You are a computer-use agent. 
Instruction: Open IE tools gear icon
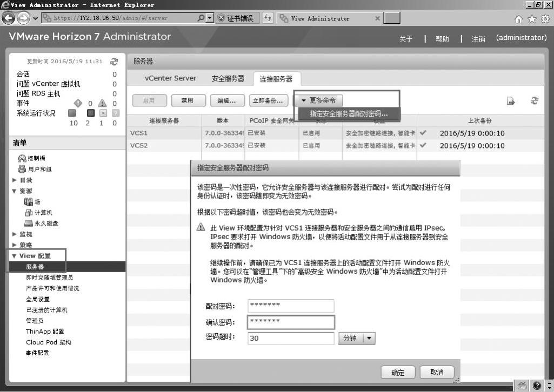[x=545, y=19]
